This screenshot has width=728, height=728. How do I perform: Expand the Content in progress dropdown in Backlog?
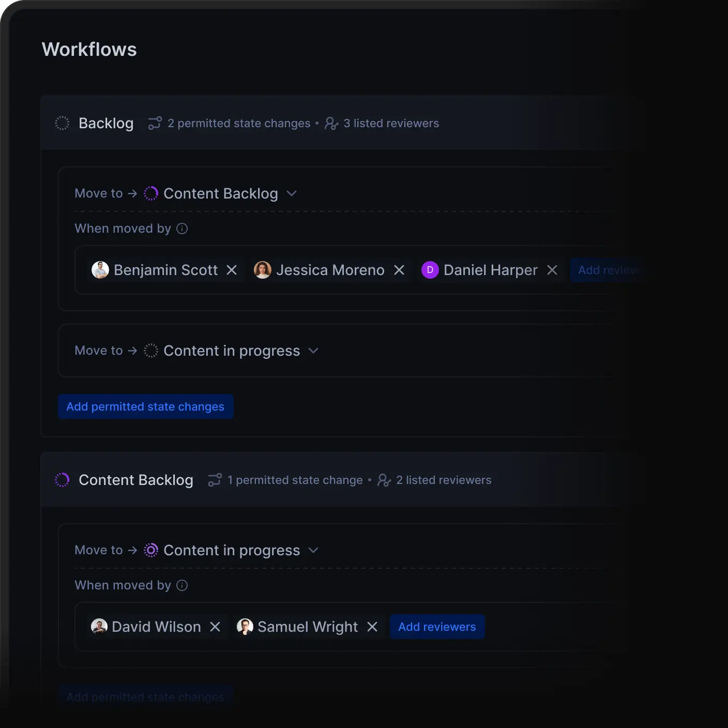(x=313, y=351)
